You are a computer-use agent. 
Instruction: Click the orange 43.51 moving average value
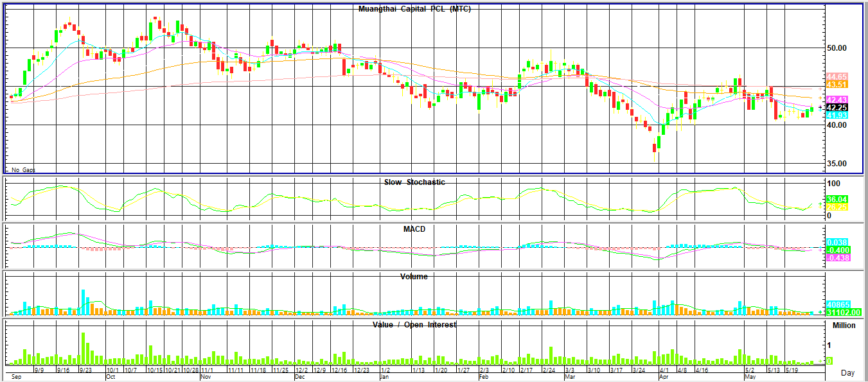(x=837, y=85)
